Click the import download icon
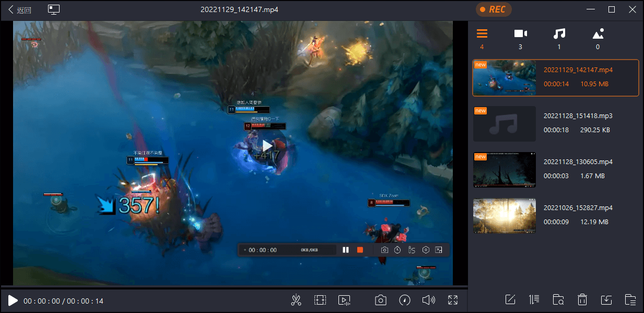This screenshot has width=644, height=313. [x=606, y=299]
